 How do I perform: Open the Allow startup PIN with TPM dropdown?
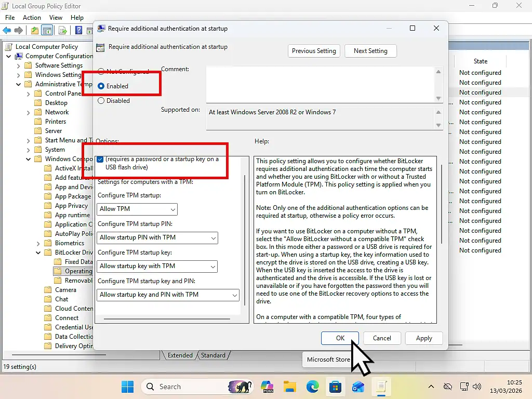(213, 238)
